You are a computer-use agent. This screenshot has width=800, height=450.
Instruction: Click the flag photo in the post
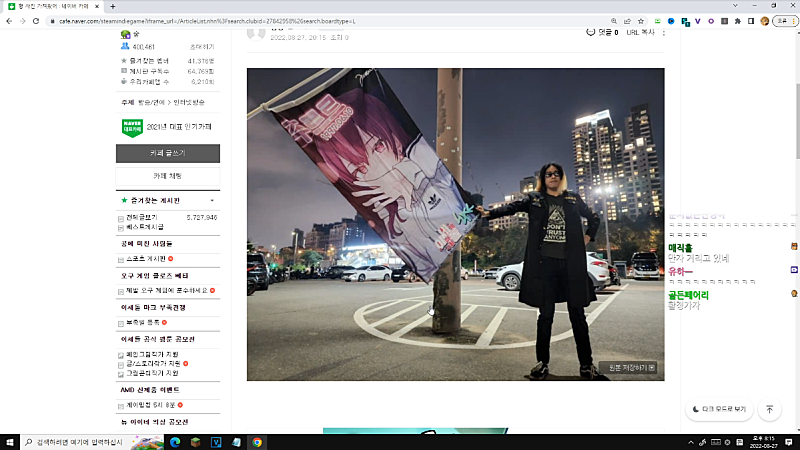coord(455,224)
